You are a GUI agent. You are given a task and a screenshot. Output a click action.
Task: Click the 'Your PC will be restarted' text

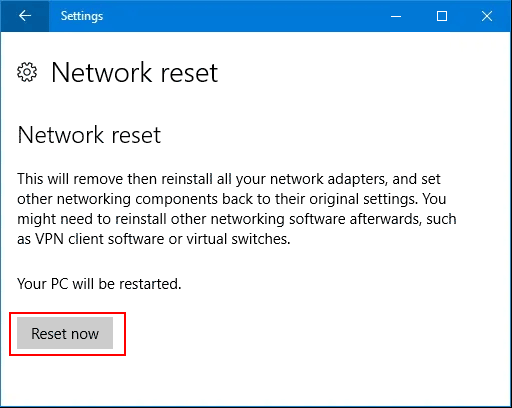[x=99, y=284]
